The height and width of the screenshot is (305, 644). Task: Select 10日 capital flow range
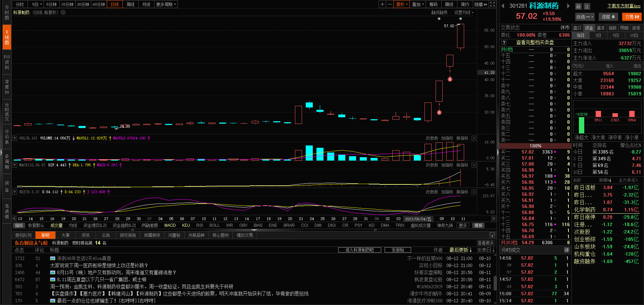point(634,35)
